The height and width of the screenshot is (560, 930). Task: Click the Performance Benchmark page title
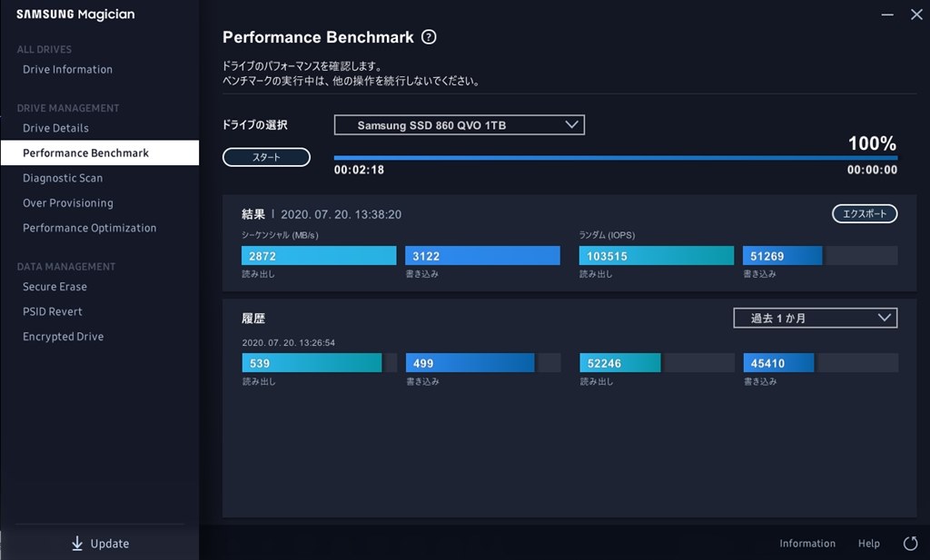click(x=318, y=37)
